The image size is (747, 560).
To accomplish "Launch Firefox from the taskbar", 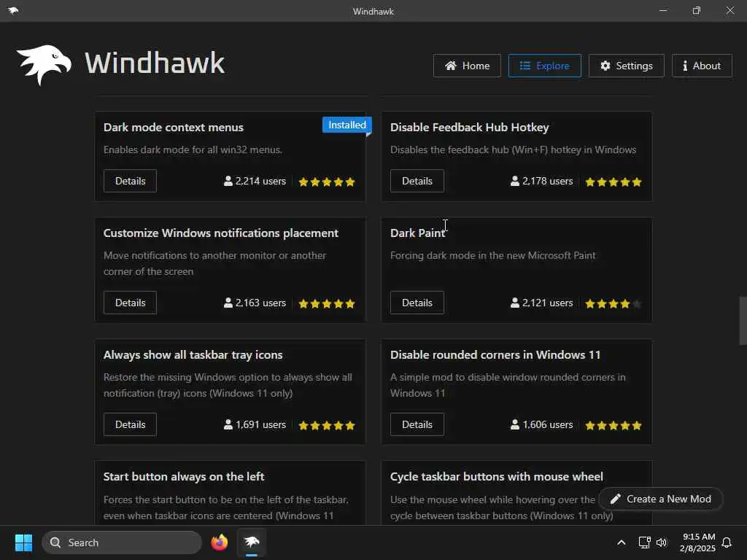I will [220, 542].
